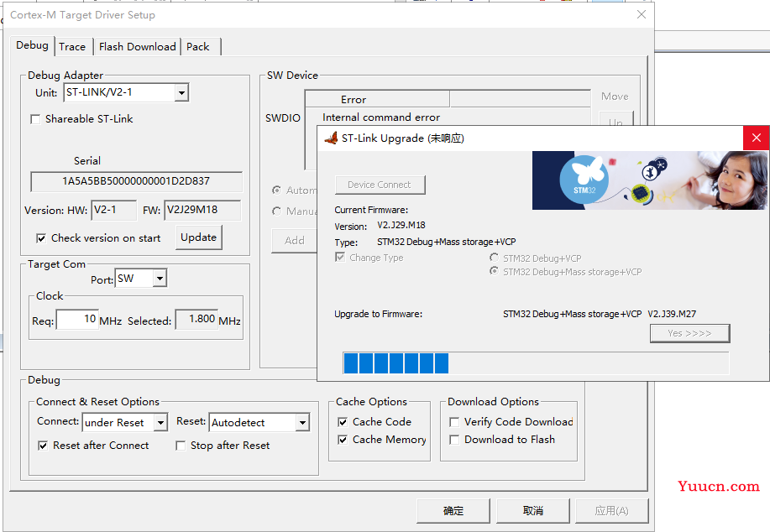Click the STM32 banner image
This screenshot has height=532, width=770.
pyautogui.click(x=650, y=180)
